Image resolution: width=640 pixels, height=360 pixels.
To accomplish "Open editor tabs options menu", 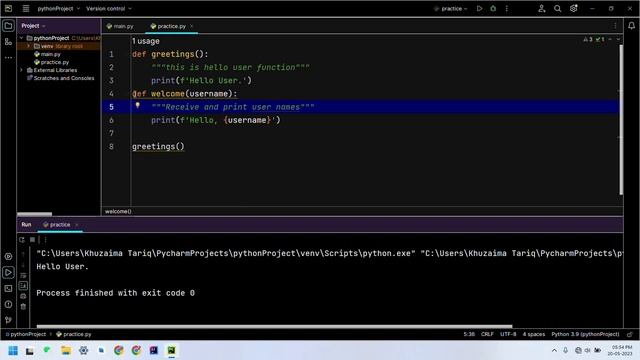I will pos(615,26).
